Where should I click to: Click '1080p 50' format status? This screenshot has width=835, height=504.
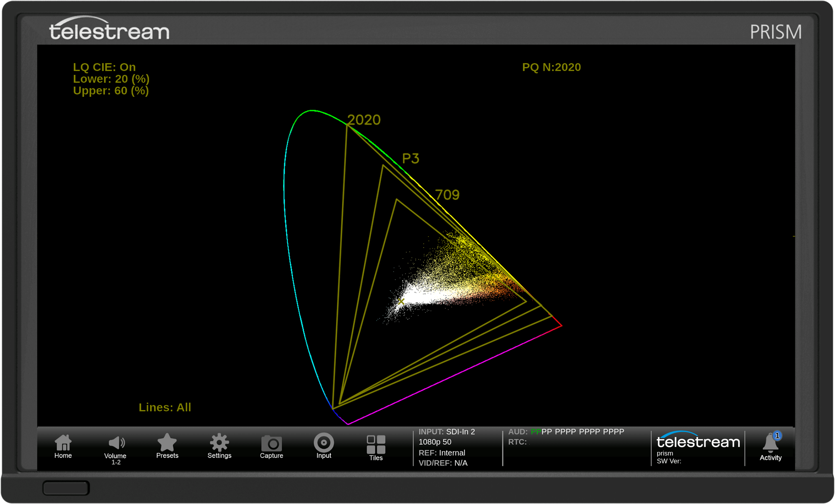[x=435, y=442]
